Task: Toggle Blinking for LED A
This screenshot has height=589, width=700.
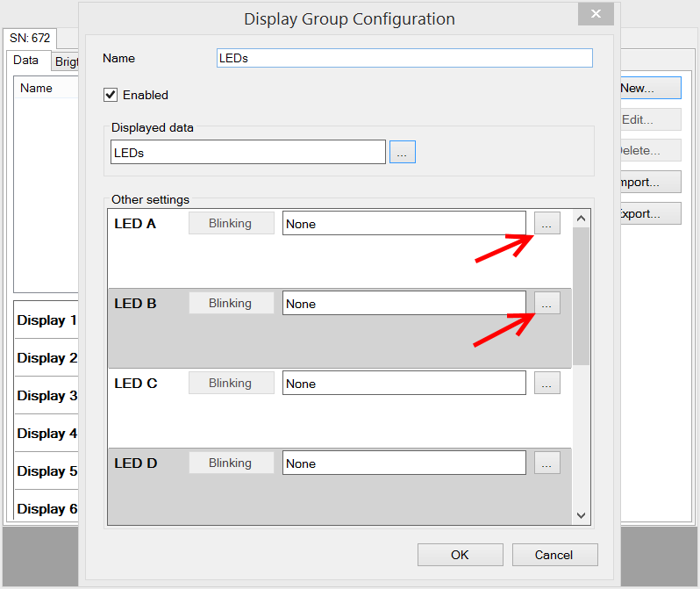Action: coord(231,224)
